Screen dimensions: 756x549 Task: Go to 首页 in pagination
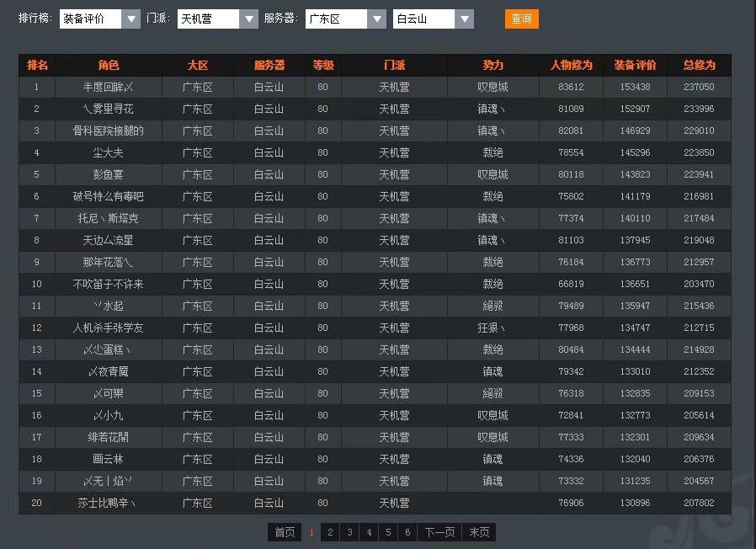tap(284, 532)
